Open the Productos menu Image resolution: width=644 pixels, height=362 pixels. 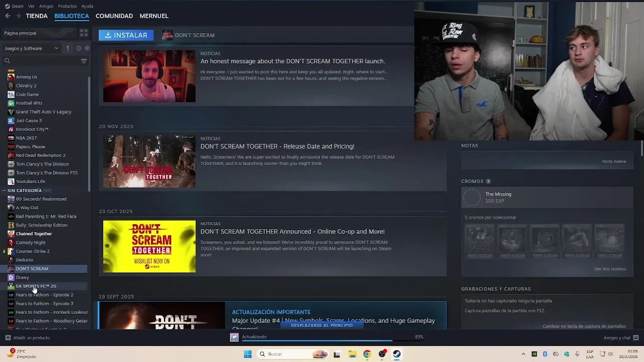coord(67,6)
